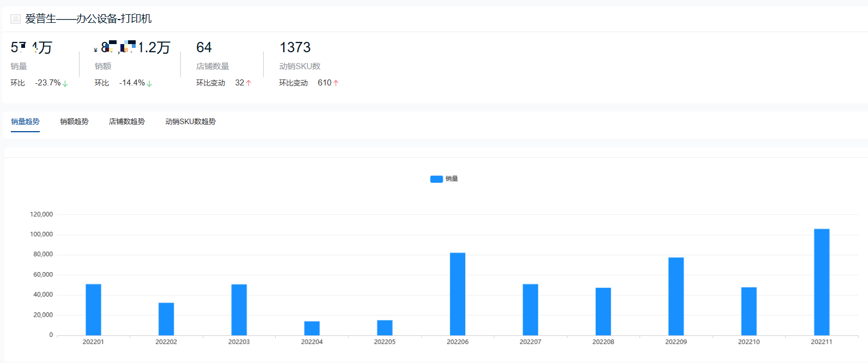Toggle the 销量 series legend
This screenshot has height=363, width=868.
(451, 179)
